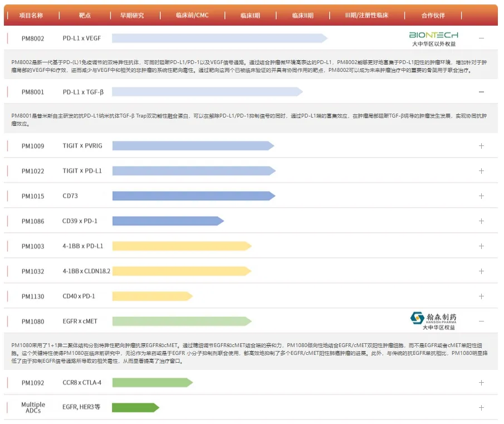Expand the Multiple ADCs row
Viewport: 504px width, 424px height.
coord(481,408)
